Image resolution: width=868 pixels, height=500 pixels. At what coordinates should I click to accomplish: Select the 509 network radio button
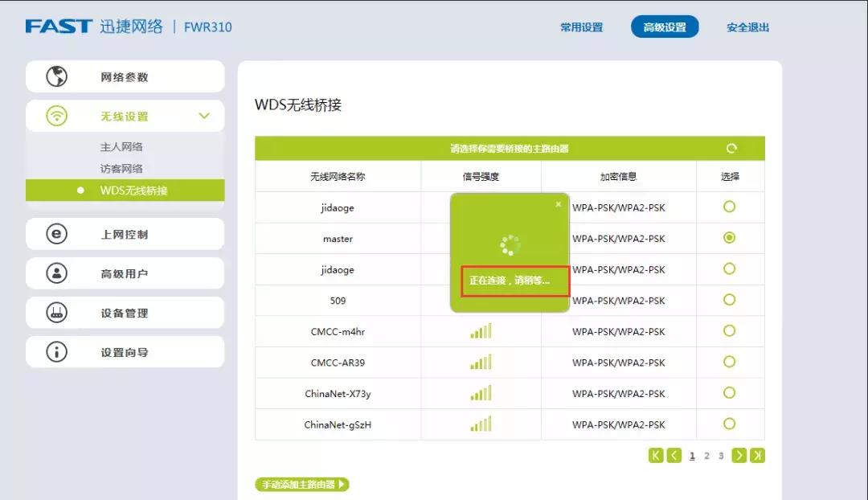point(729,300)
